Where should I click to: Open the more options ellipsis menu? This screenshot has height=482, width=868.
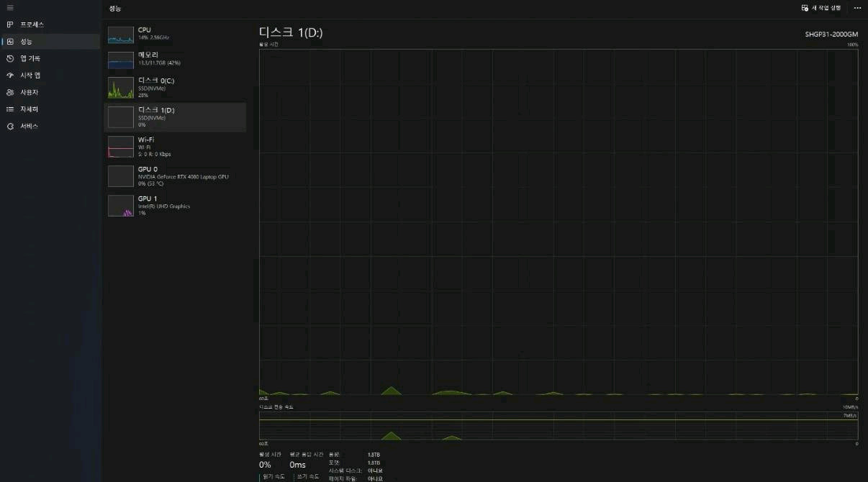(x=857, y=7)
